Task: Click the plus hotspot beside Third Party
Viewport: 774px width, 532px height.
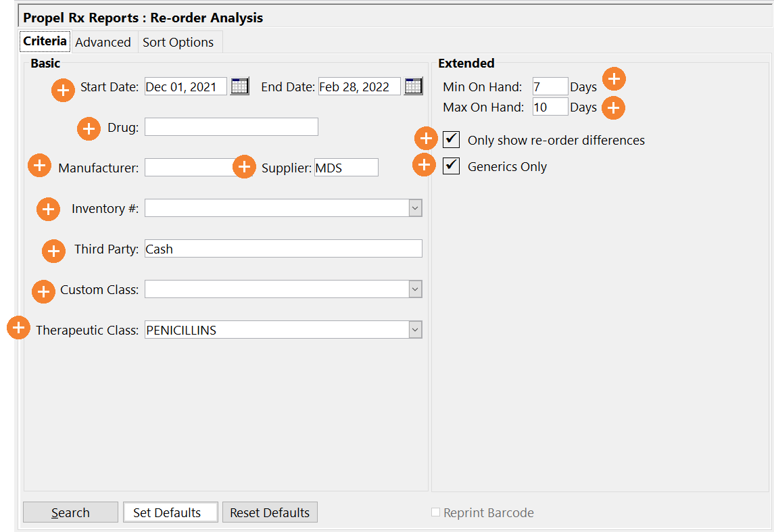Action: 54,251
